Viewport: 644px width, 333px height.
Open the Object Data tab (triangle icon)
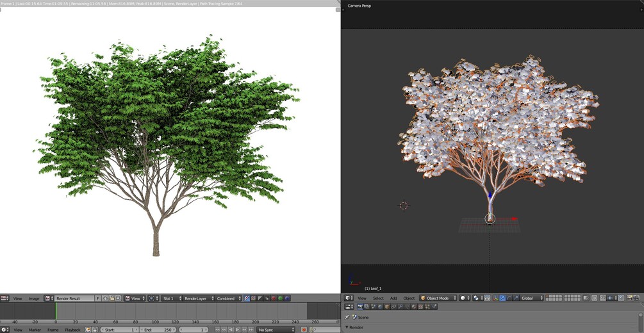pyautogui.click(x=408, y=307)
